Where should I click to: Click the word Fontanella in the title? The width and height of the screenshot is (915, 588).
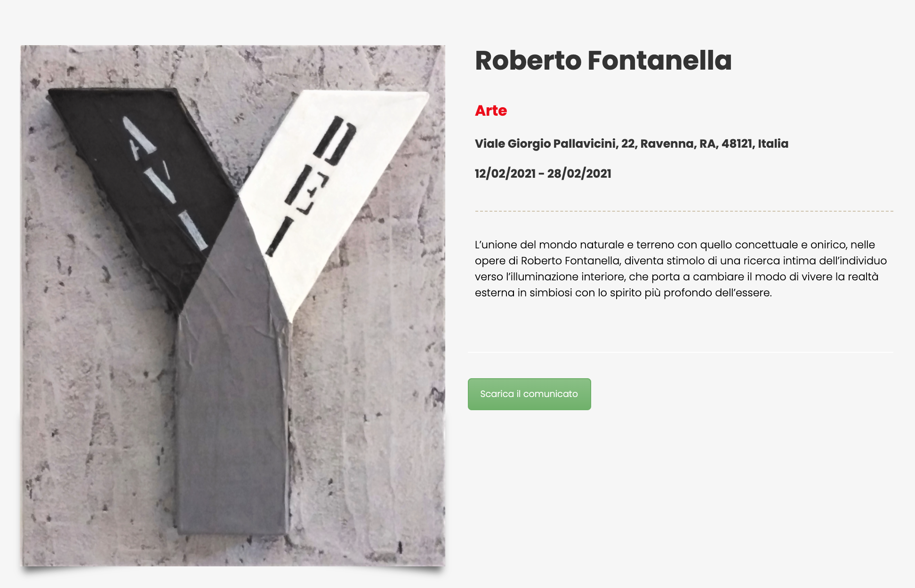(x=660, y=61)
